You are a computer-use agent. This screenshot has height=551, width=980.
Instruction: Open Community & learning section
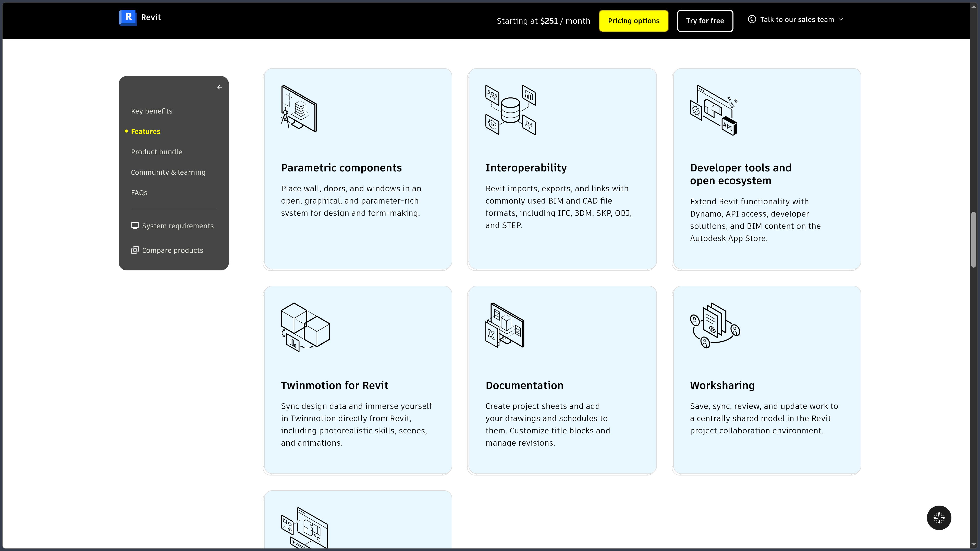(168, 172)
